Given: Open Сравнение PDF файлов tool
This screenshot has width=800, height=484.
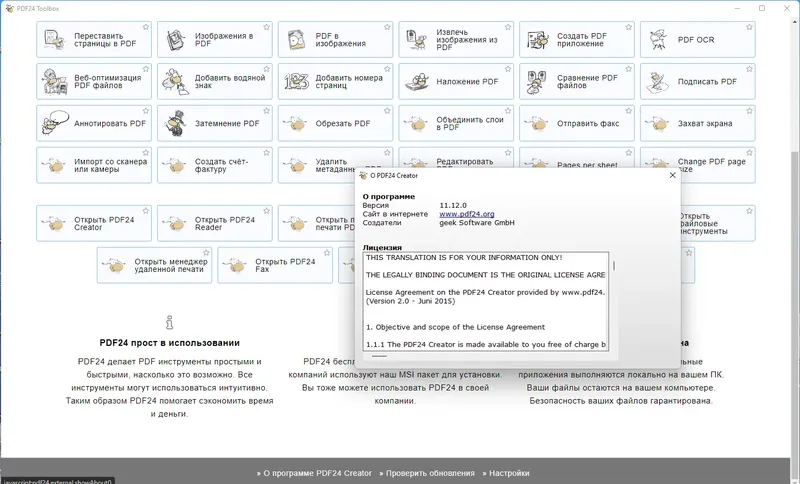Looking at the screenshot, I should pos(577,82).
